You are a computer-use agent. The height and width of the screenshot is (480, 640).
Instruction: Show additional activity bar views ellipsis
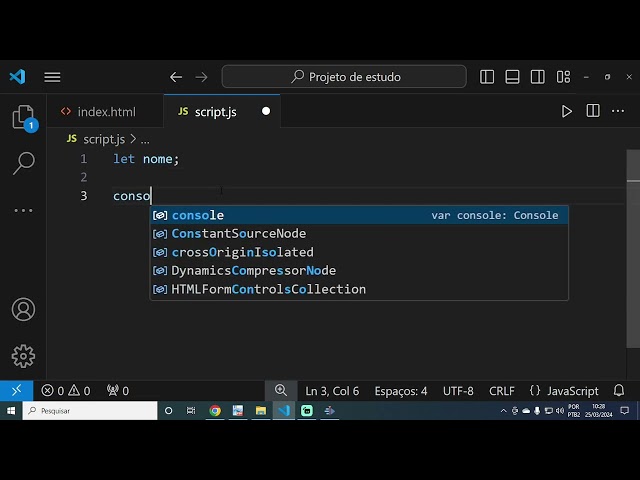pos(23,211)
